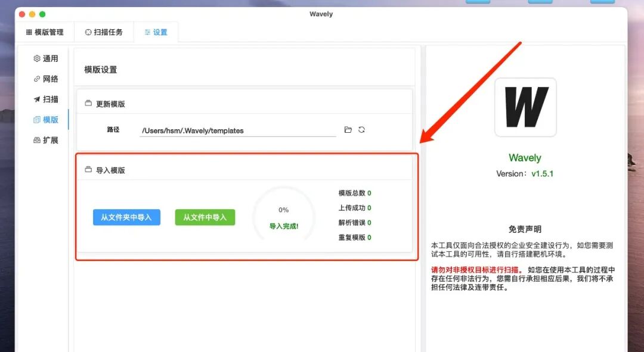The width and height of the screenshot is (644, 352).
Task: Click the Wavely W logo
Action: point(525,107)
